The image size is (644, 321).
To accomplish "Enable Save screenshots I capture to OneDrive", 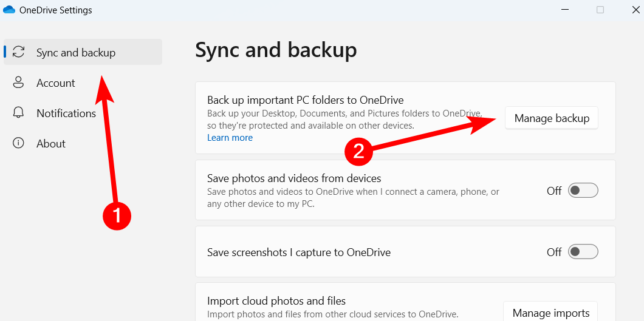I will (583, 252).
